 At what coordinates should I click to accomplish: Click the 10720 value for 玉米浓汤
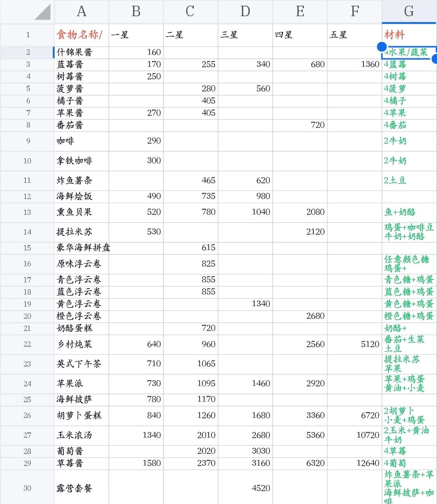click(x=354, y=435)
